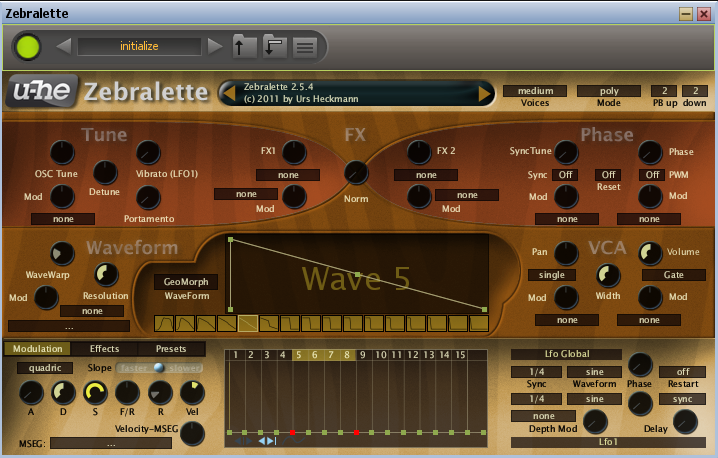The width and height of the screenshot is (718, 458).
Task: Select MSEG step 1 marker
Action: click(x=235, y=354)
